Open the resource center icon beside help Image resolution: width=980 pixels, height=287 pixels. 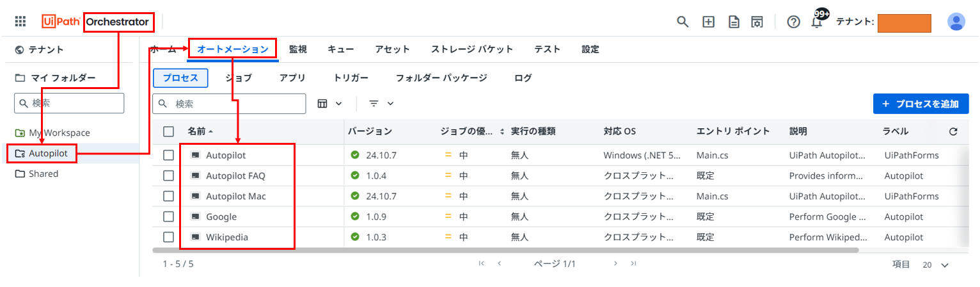(757, 22)
